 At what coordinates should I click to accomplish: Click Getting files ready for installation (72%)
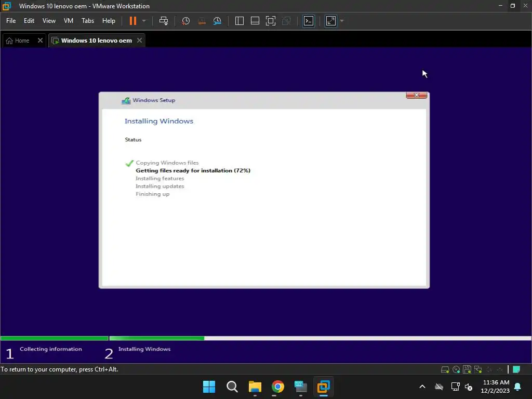coord(193,170)
